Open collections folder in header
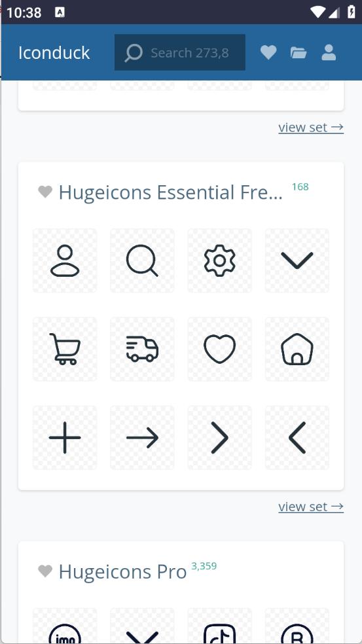Viewport: 362px width, 644px height. 299,52
